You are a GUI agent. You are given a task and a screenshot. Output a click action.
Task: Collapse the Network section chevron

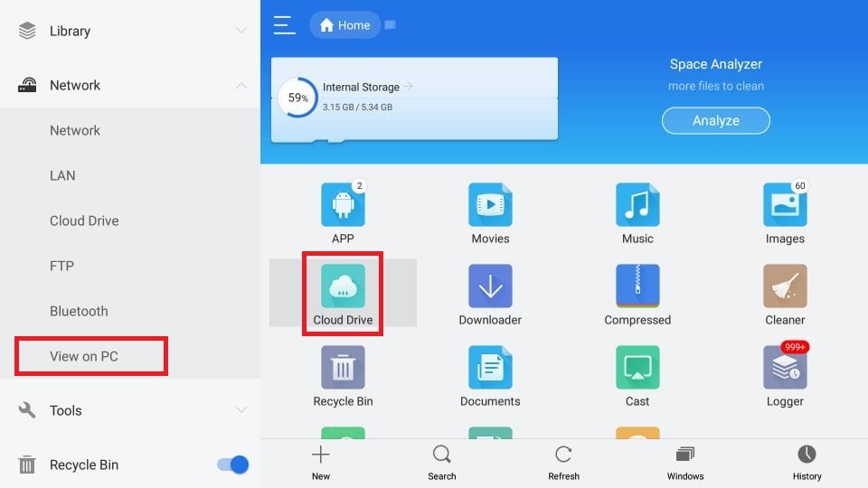(241, 85)
